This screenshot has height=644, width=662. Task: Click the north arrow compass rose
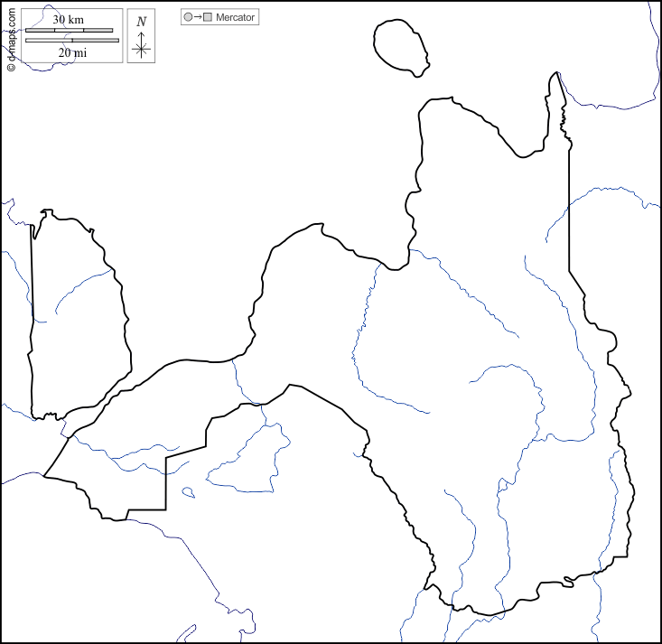(141, 45)
